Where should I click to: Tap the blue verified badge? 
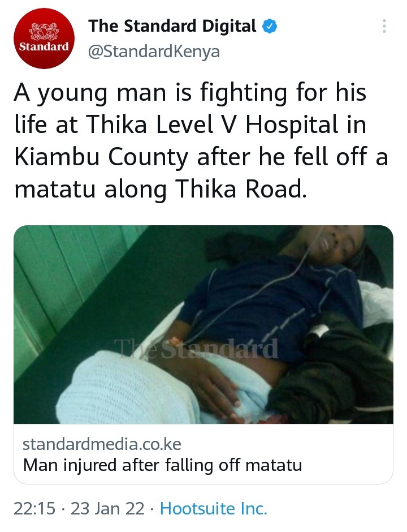click(x=270, y=27)
